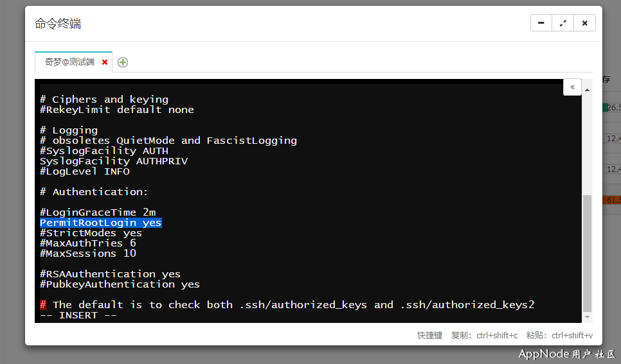Close the 命令终端 dialog
Screen dimensions: 621x364
pos(584,23)
